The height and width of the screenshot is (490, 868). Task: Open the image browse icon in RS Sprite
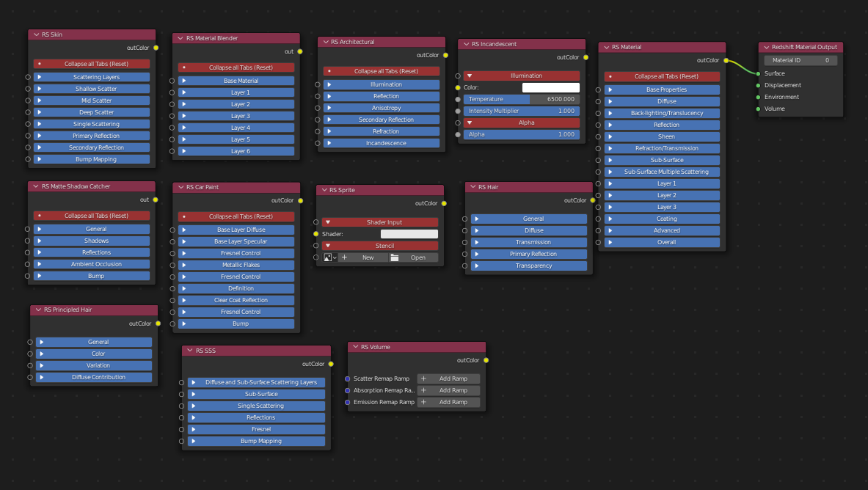tap(330, 257)
